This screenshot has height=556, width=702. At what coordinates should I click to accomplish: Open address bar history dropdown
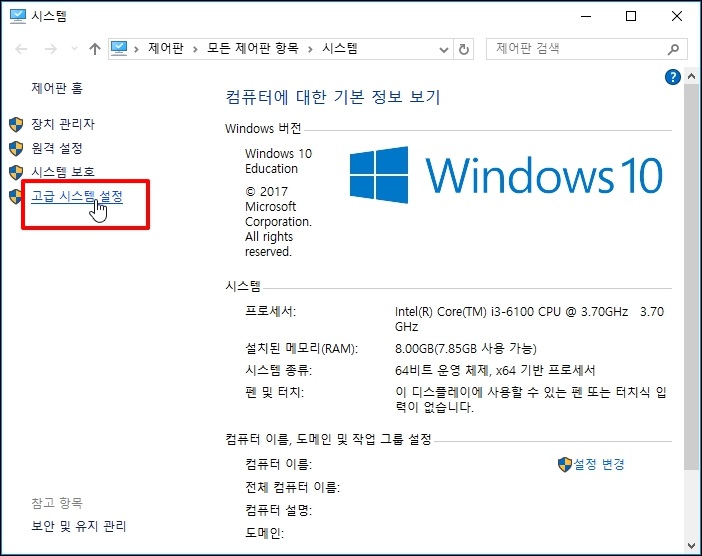click(x=444, y=49)
